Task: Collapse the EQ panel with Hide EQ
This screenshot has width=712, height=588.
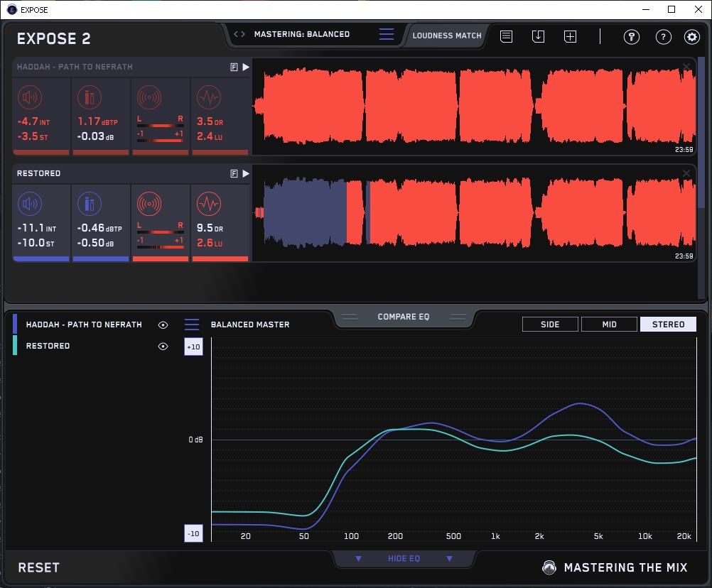Action: tap(404, 559)
